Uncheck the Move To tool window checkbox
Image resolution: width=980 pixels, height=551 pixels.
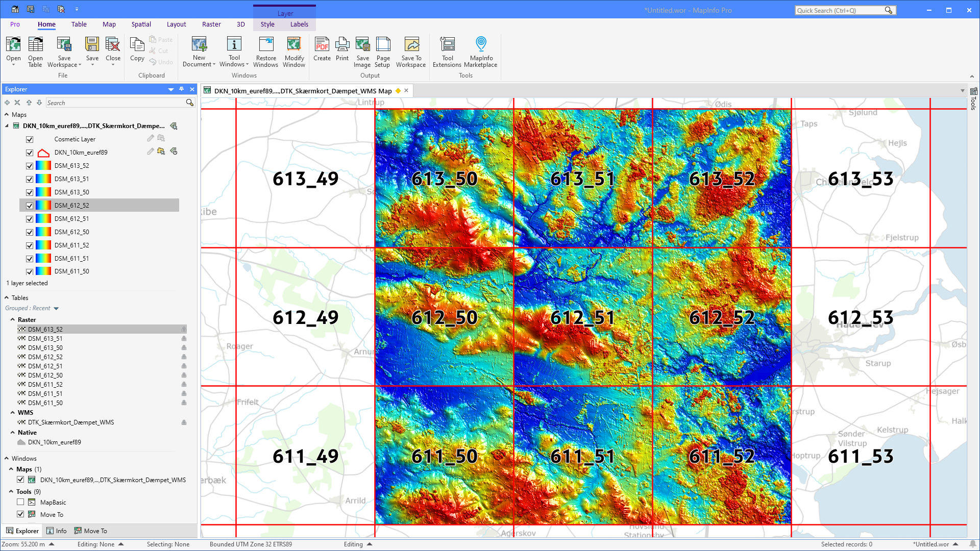[x=20, y=514]
